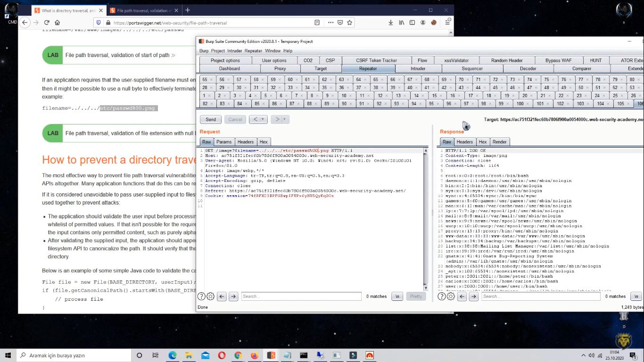Switch to the Target tab
The width and height of the screenshot is (644, 362).
(x=321, y=69)
